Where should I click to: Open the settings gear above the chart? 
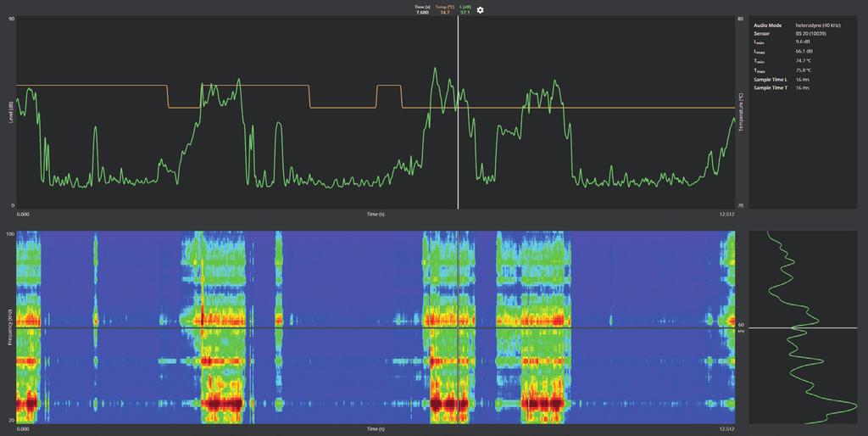pyautogui.click(x=480, y=10)
